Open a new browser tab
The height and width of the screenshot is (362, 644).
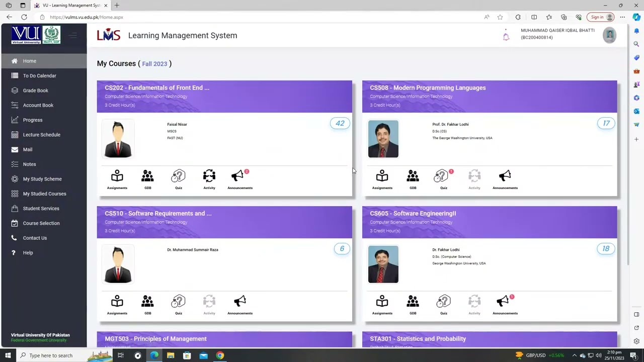[117, 5]
